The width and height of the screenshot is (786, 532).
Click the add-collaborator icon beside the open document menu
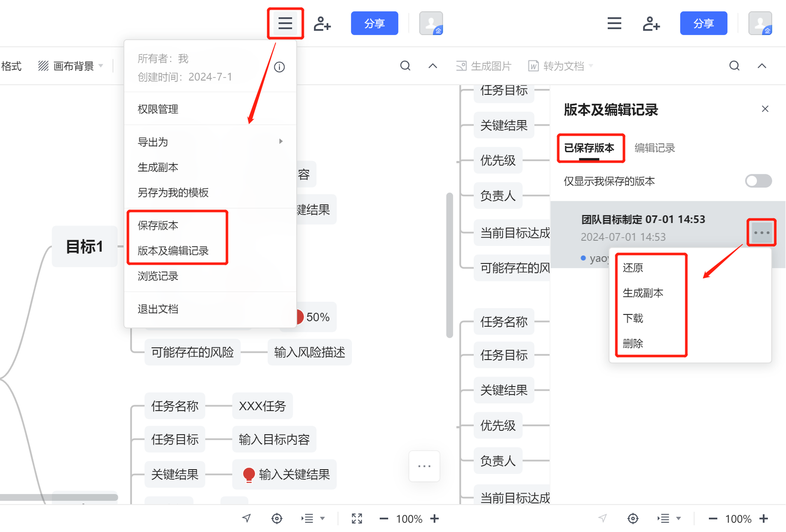coord(322,23)
